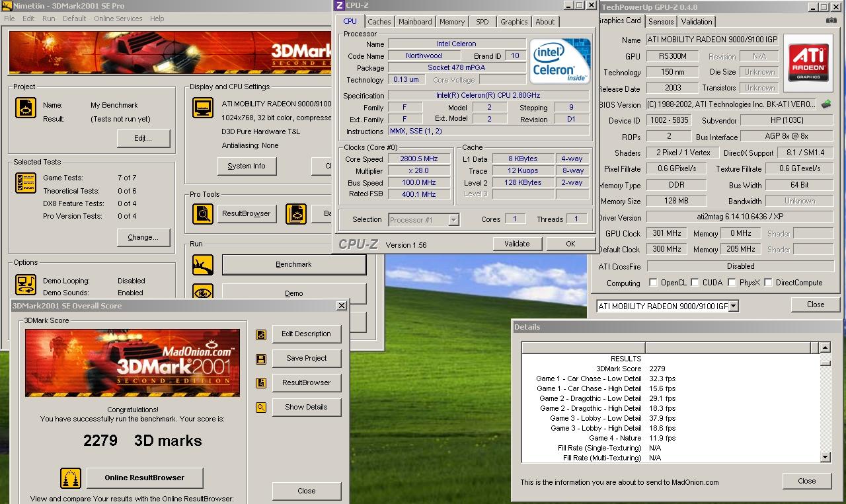Click the Core Speed value 2800.5 MHz
Screen dimensions: 846x504
[419, 159]
